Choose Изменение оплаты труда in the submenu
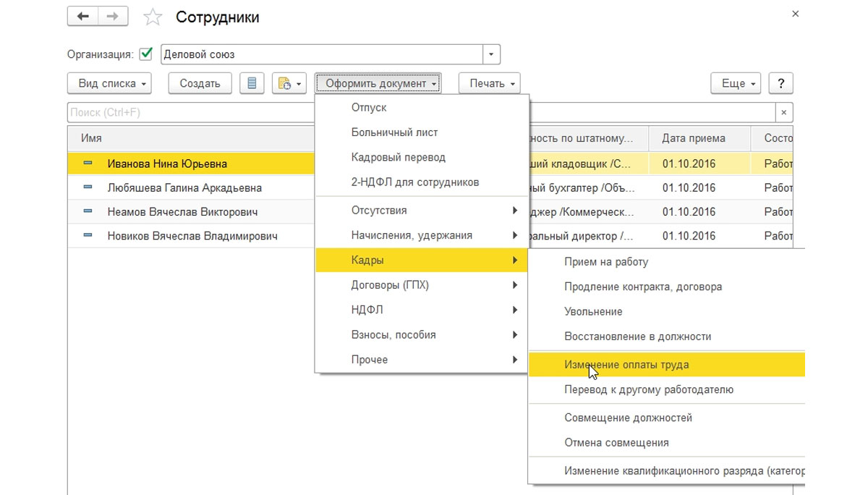Viewport: 868px width, 495px height. 626,365
